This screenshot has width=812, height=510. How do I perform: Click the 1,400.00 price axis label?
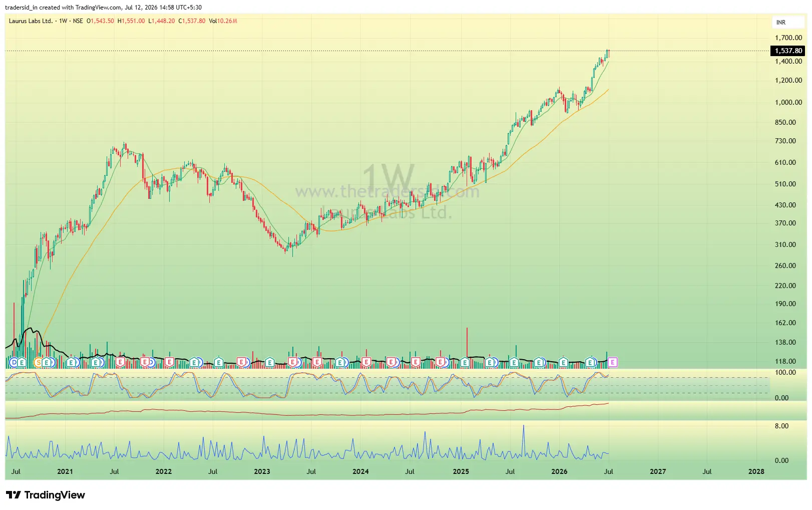[x=788, y=61]
